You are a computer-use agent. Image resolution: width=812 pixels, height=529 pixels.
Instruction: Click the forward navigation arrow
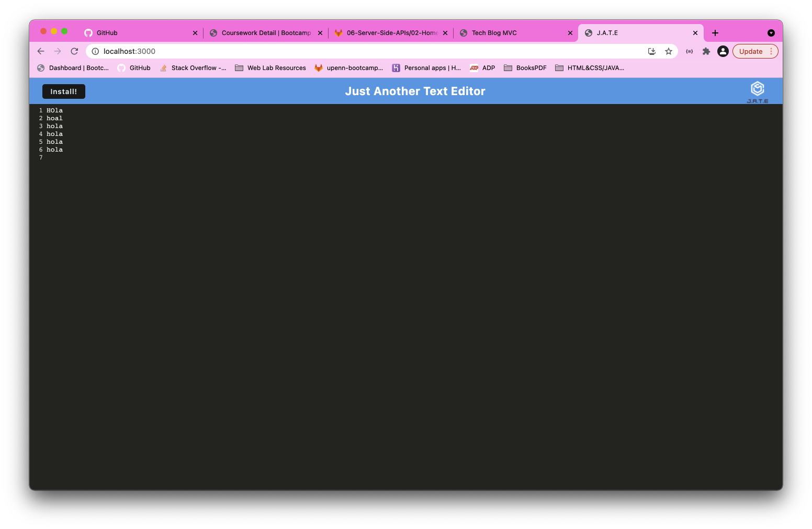57,51
